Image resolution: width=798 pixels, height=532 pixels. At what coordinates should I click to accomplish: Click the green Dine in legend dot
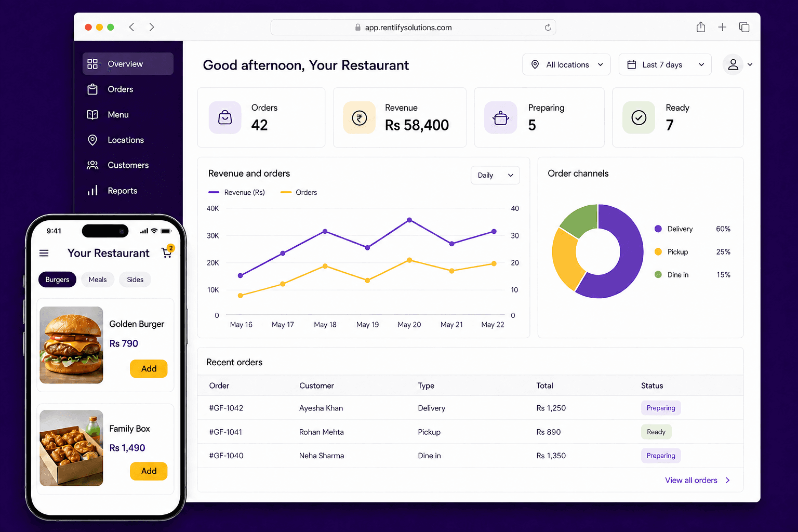pos(658,274)
